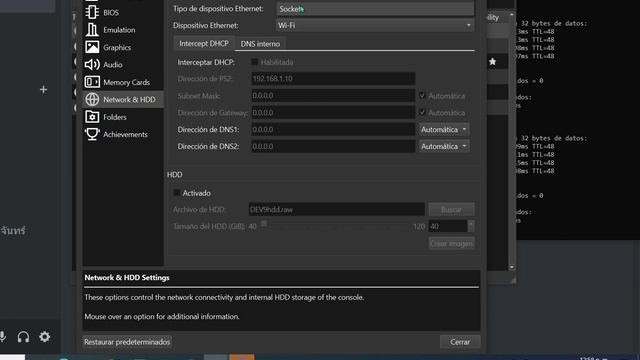Click the Crear imagen button
640x360 pixels.
click(451, 243)
